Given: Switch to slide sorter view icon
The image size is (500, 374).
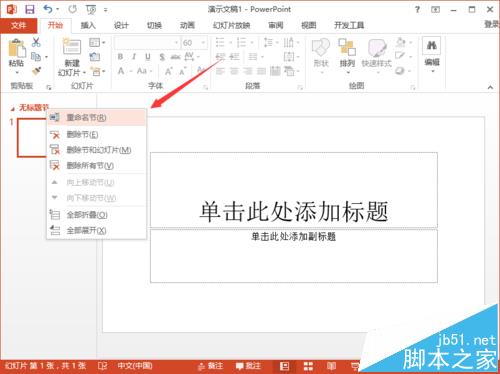Looking at the screenshot, I should click(308, 366).
